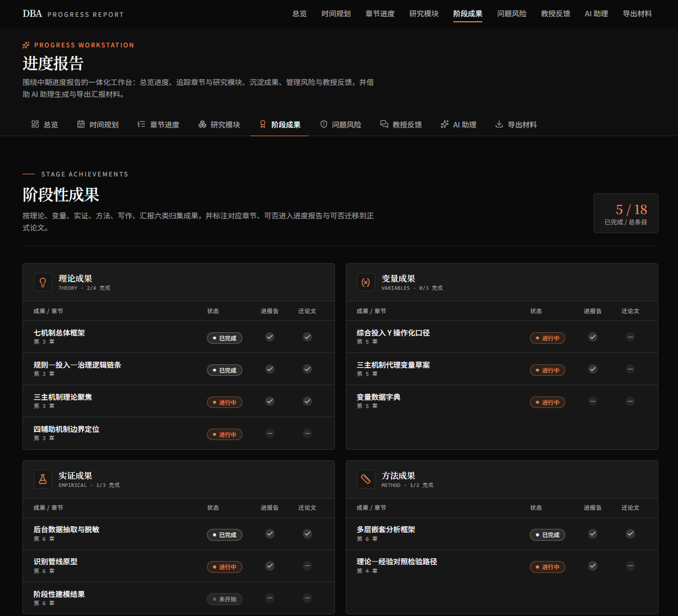Screen dimensions: 678x616
Task: Toggle 进报告 check for 七机制总体框架
Action: click(x=270, y=337)
